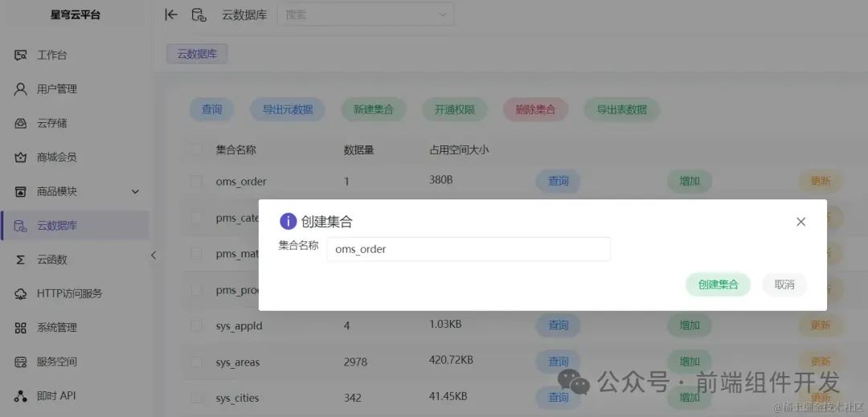Check the sys_areas row checkbox

(196, 362)
